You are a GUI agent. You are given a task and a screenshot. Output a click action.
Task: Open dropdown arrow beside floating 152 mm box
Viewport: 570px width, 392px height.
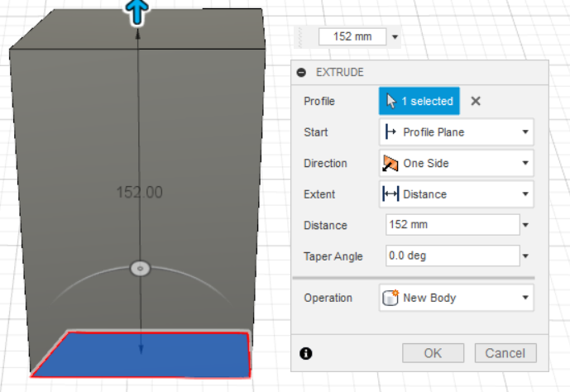click(395, 36)
